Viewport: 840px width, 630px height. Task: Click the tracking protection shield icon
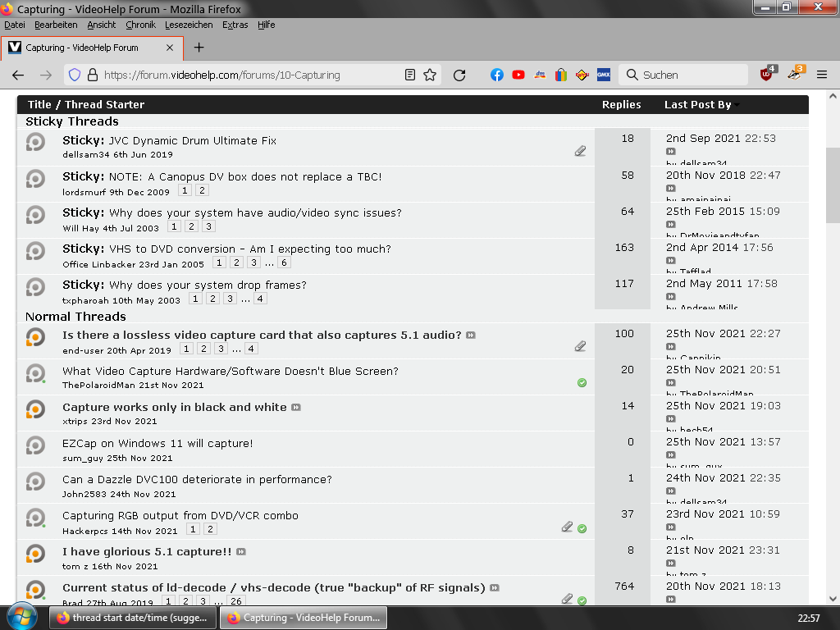(x=74, y=75)
